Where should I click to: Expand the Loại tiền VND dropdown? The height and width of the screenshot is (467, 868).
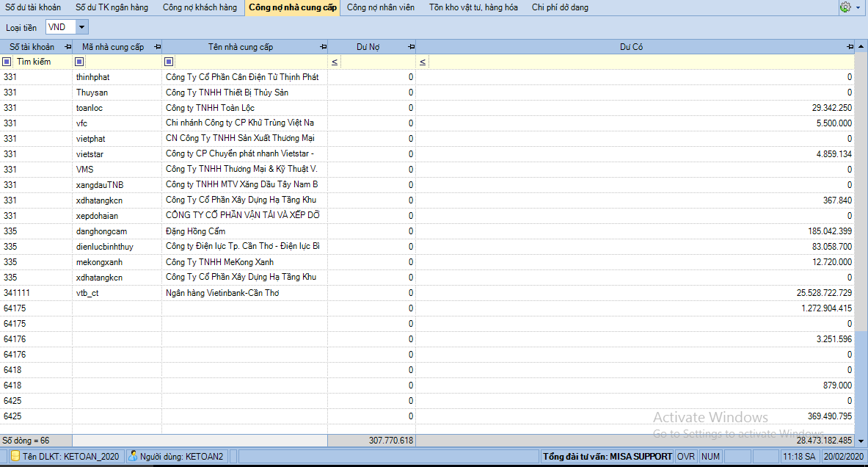click(81, 27)
